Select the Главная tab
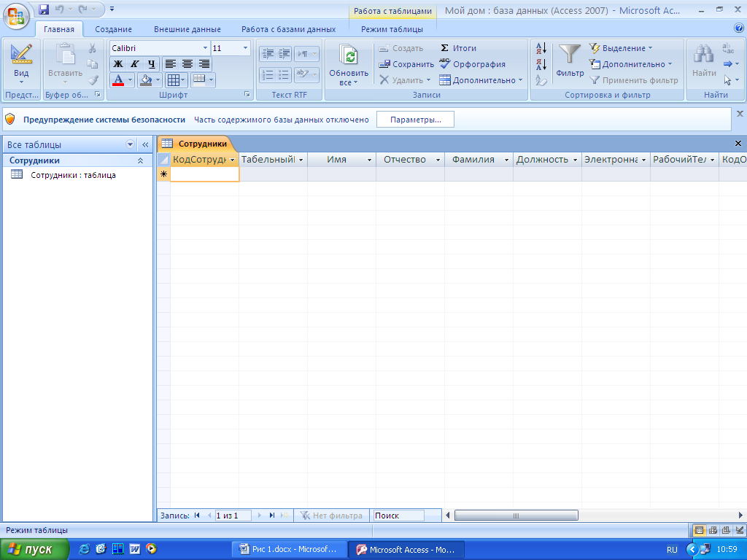 tap(59, 29)
